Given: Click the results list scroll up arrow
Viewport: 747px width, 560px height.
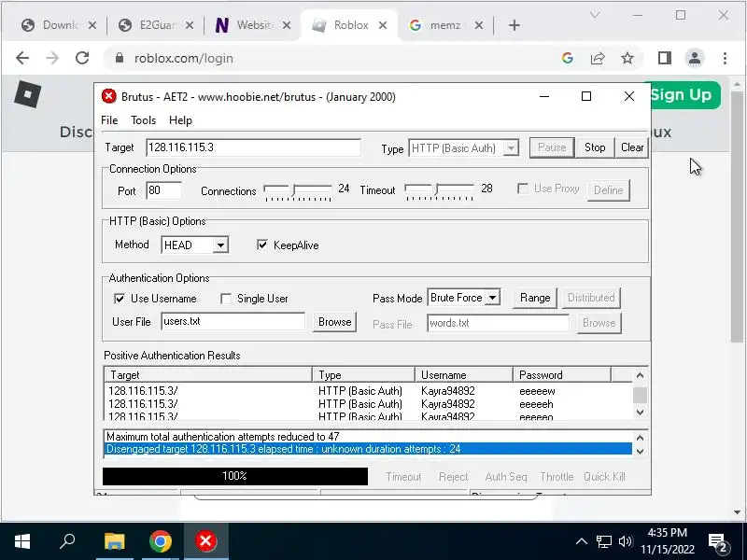Looking at the screenshot, I should coord(640,375).
